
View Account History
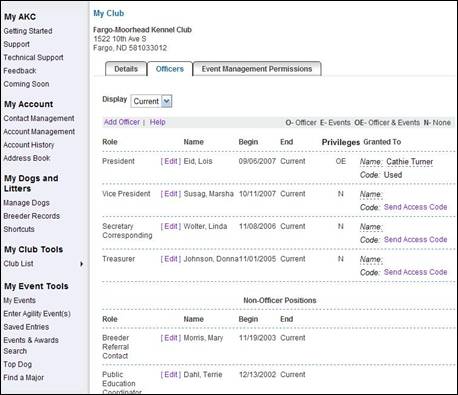tap(29, 145)
